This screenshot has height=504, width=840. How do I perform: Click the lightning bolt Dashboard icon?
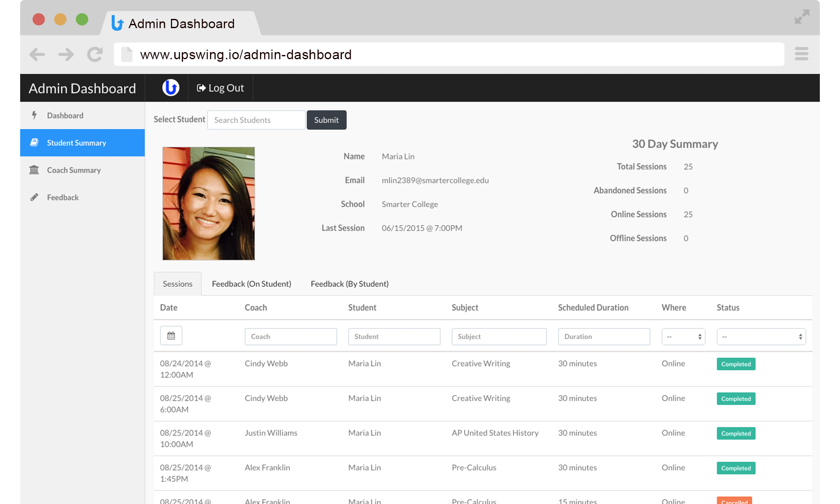[x=34, y=115]
